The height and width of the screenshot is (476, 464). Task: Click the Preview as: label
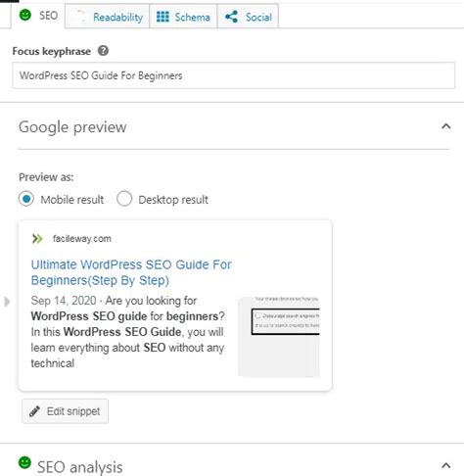click(46, 177)
